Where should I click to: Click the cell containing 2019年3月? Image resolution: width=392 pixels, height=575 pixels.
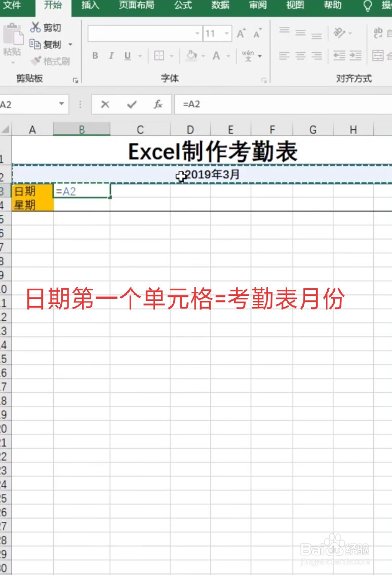[x=202, y=175]
